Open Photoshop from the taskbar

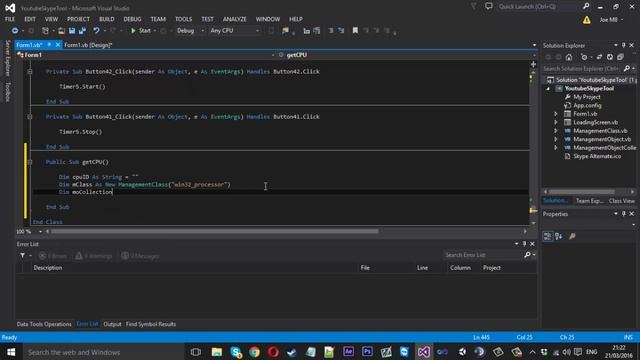(367, 352)
